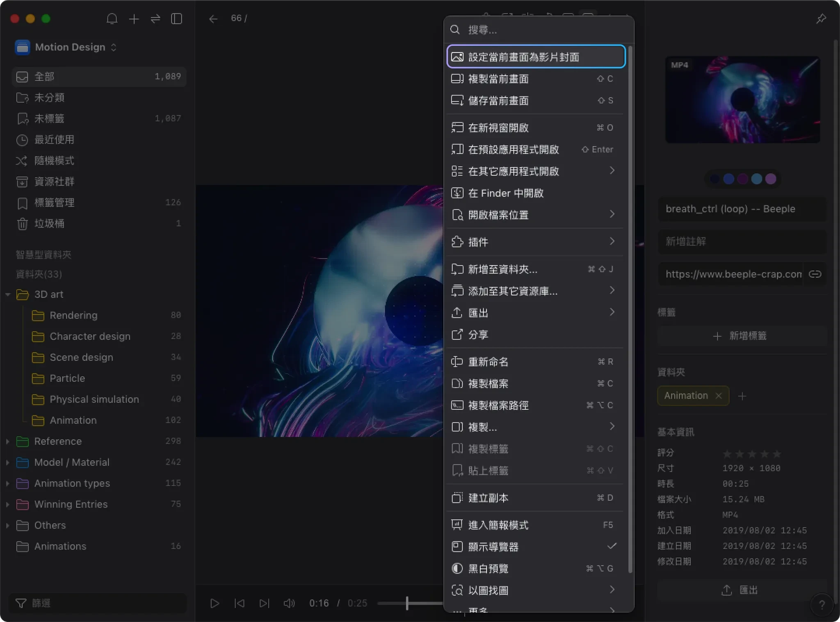840x622 pixels.
Task: Choose 在新視窗開啟 menu item
Action: click(x=535, y=128)
